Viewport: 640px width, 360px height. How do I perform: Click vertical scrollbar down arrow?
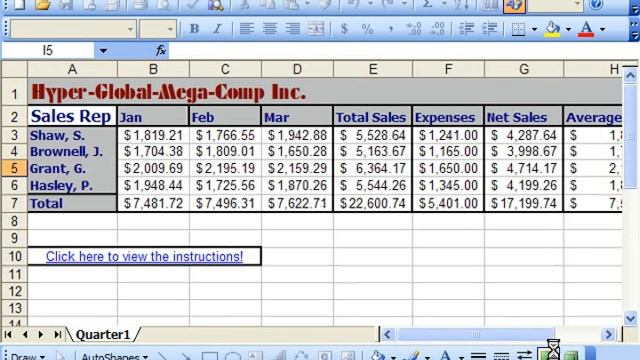coord(630,318)
